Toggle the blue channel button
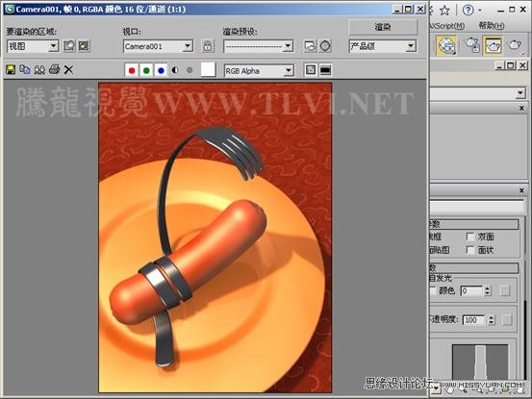Image resolution: width=532 pixels, height=399 pixels. [x=161, y=70]
